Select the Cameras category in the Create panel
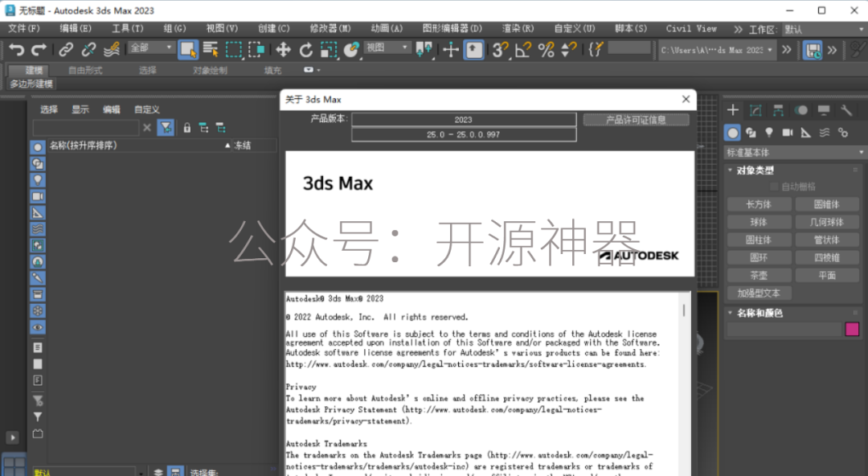 point(787,133)
